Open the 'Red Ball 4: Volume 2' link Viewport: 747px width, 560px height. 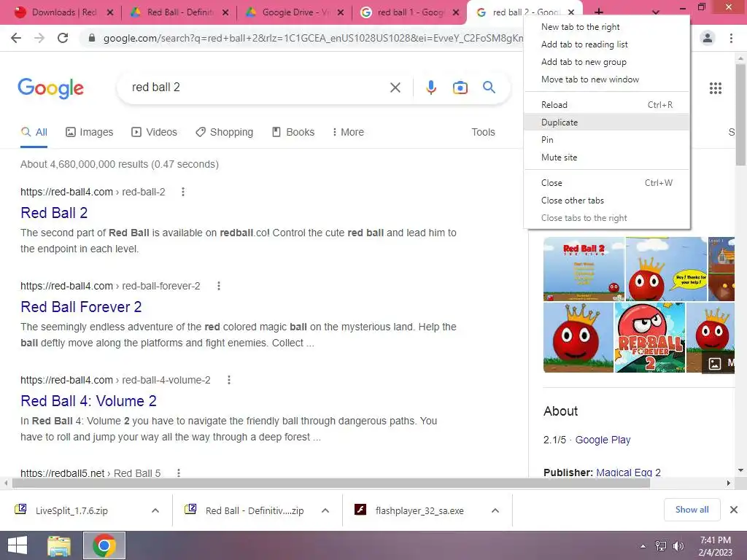click(88, 401)
